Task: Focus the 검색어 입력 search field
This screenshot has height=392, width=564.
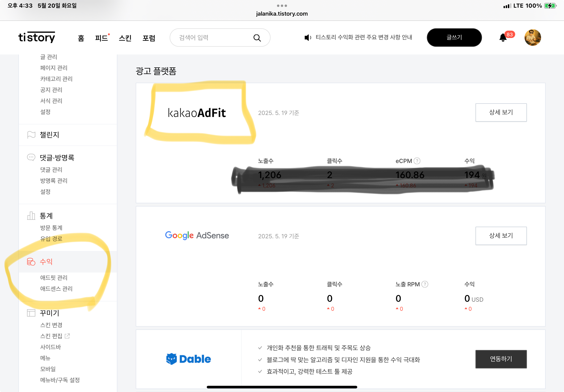Action: pyautogui.click(x=220, y=38)
